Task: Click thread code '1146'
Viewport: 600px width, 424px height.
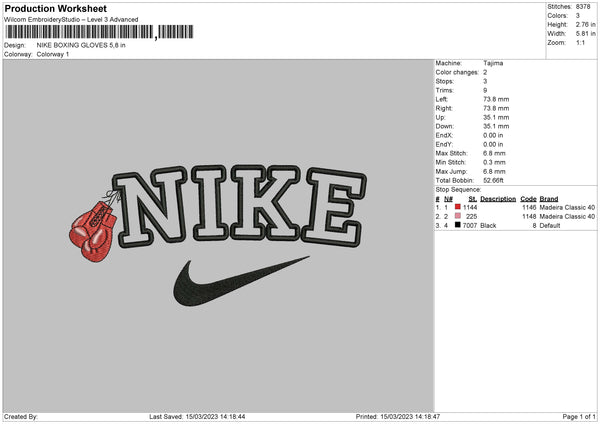Action: click(x=530, y=207)
